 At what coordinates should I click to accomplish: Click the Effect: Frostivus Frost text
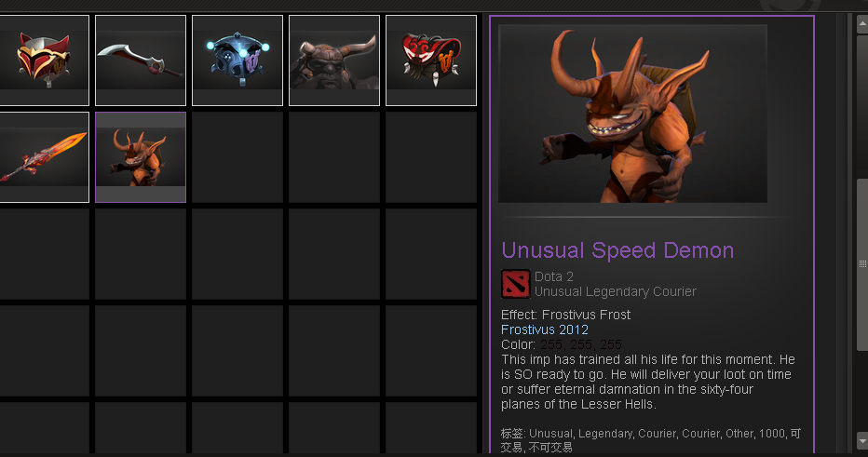click(x=565, y=315)
